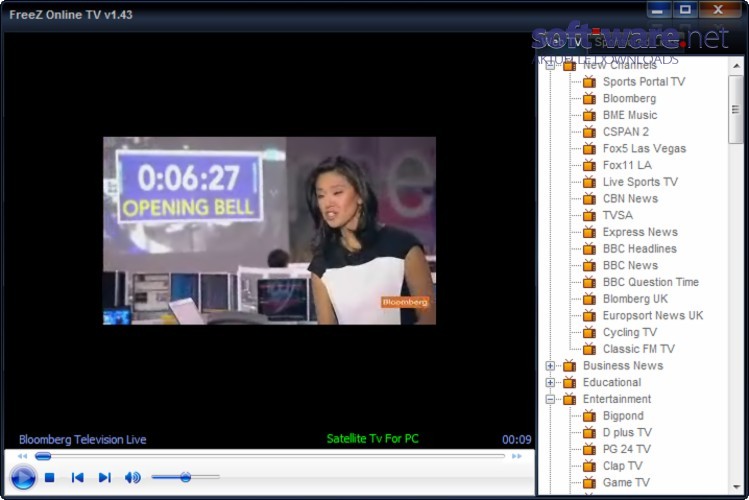This screenshot has width=749, height=500.
Task: Select Classic FM TV channel icon
Action: (x=589, y=349)
